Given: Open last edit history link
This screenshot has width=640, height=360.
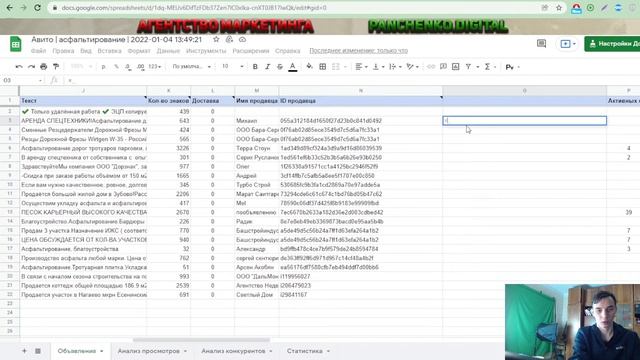Looking at the screenshot, I should (x=358, y=51).
